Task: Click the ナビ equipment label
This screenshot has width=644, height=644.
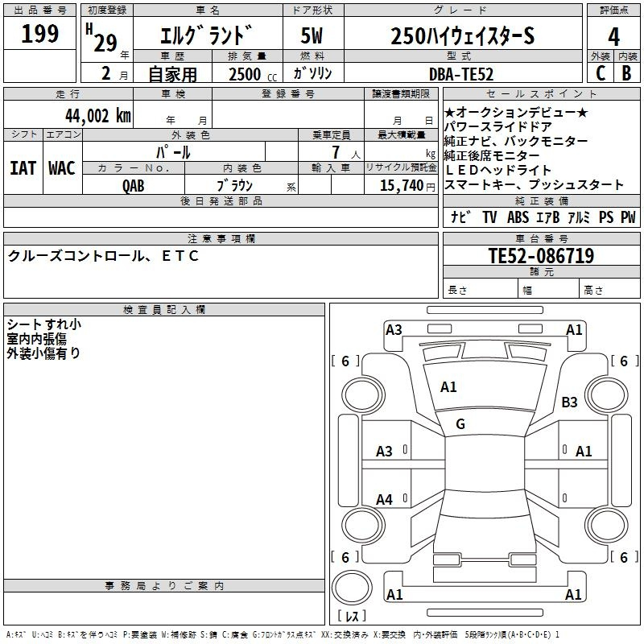Action: (x=460, y=217)
